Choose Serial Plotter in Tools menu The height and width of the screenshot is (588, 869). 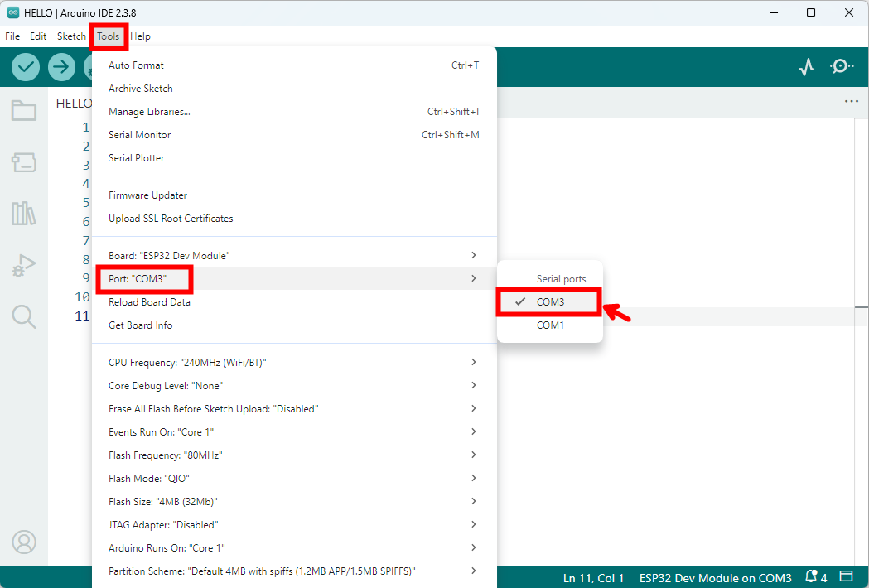(x=294, y=158)
